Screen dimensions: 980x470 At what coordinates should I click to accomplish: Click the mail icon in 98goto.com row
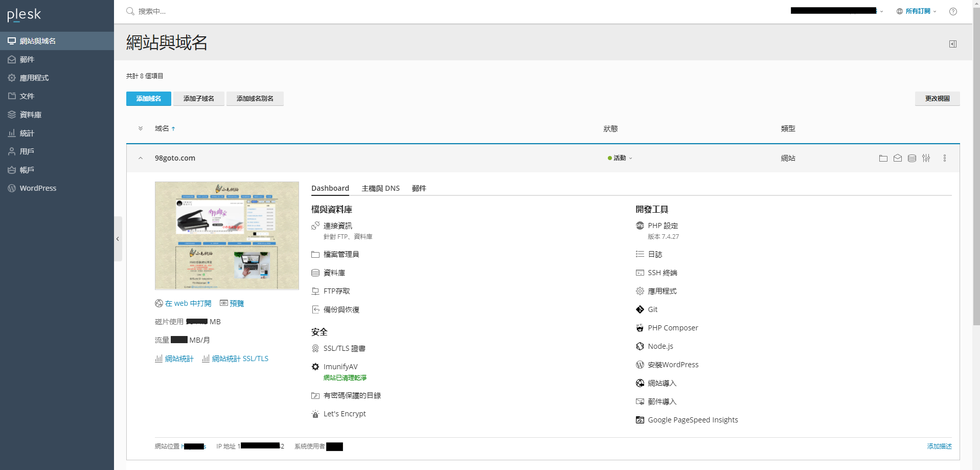[897, 159]
